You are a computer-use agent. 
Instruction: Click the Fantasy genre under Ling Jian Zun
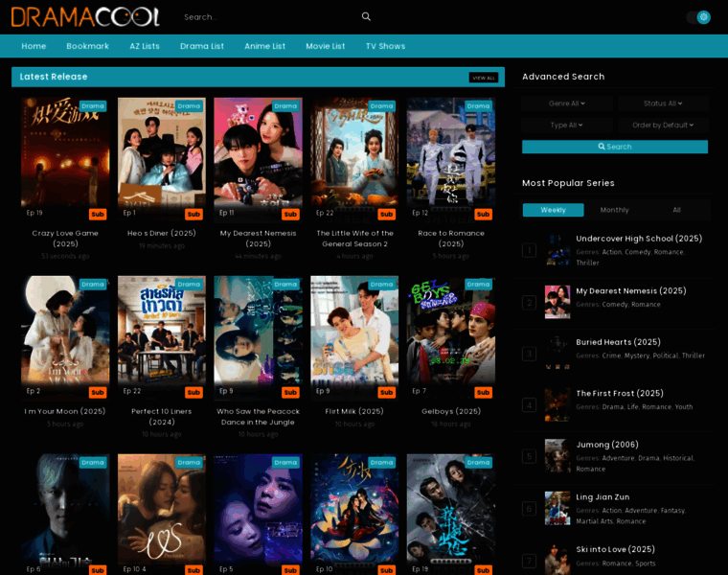point(672,511)
